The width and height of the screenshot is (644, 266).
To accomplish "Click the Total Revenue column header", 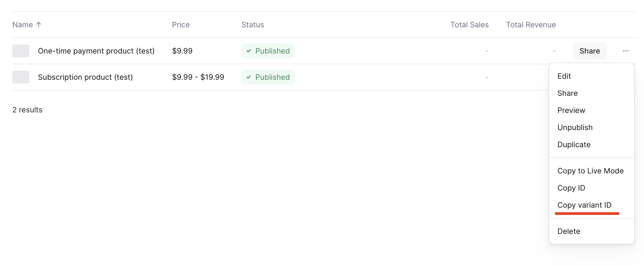I will click(x=531, y=25).
